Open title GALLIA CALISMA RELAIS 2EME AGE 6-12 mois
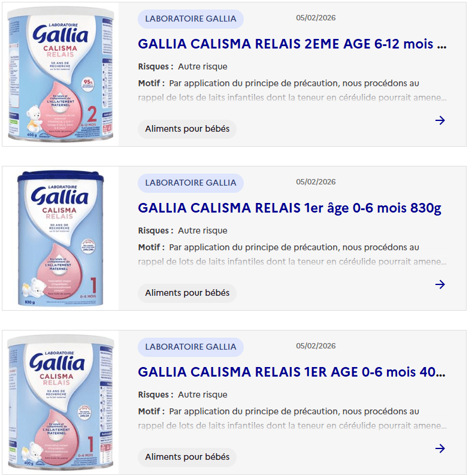The width and height of the screenshot is (469, 476). click(x=292, y=44)
